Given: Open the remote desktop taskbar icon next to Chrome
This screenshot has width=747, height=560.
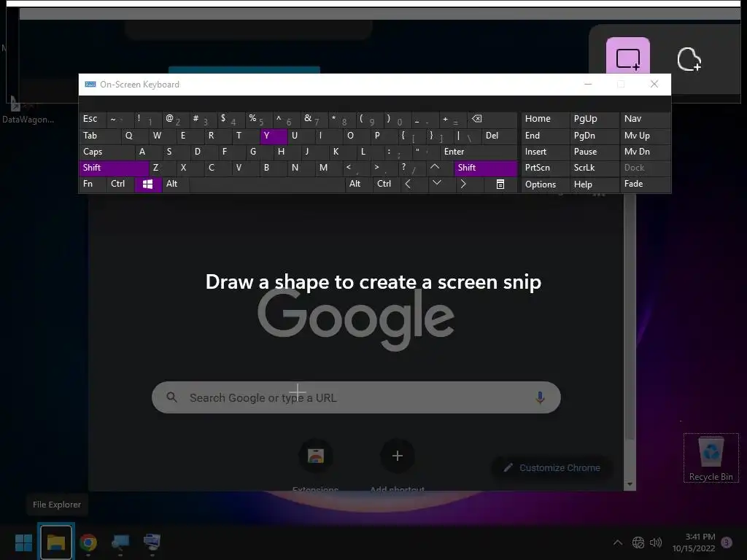Looking at the screenshot, I should 120,542.
